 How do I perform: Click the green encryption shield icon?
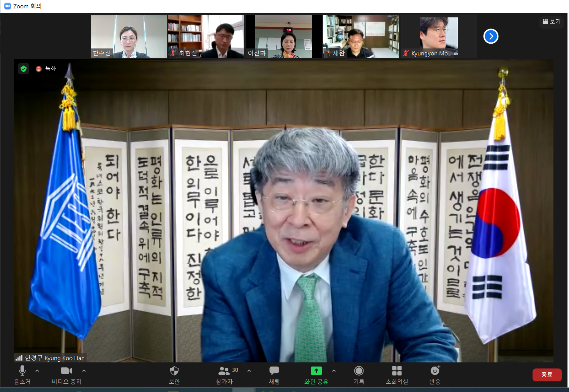[24, 69]
